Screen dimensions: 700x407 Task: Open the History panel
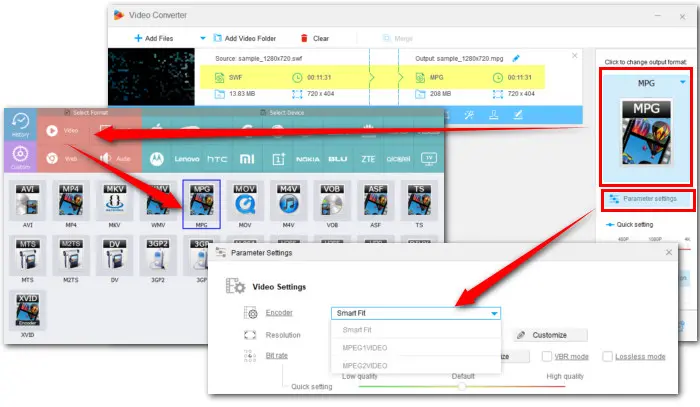(x=20, y=125)
